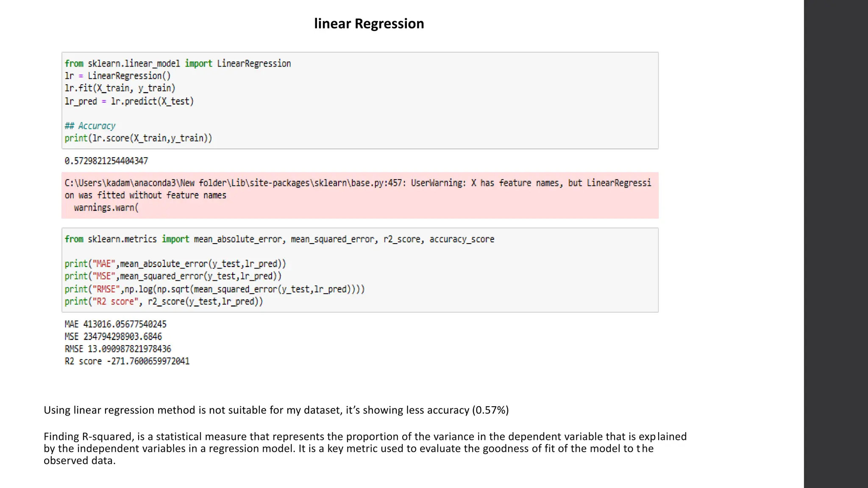The width and height of the screenshot is (868, 488).
Task: Click the sklearn.metrics import line
Action: [279, 239]
